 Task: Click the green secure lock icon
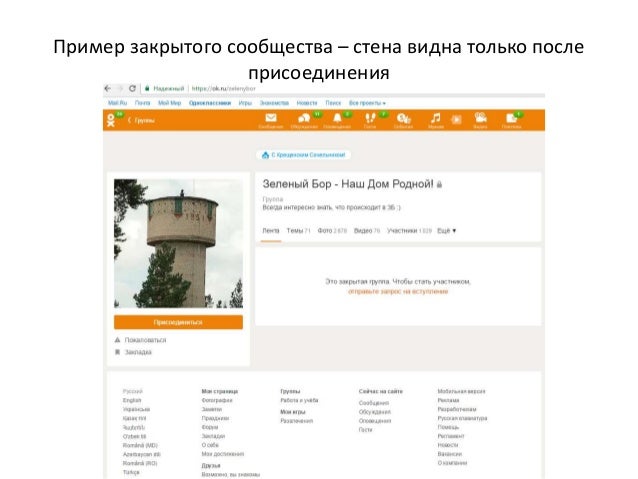pos(147,88)
